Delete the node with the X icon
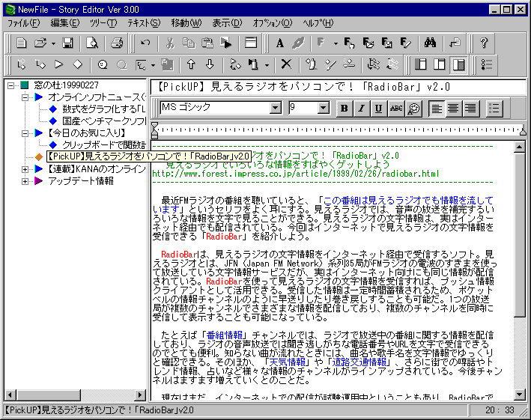This screenshot has height=420, width=531. pos(286,64)
